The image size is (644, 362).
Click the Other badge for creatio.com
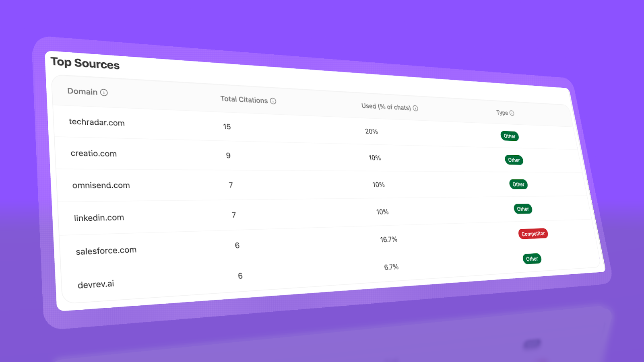coord(514,160)
